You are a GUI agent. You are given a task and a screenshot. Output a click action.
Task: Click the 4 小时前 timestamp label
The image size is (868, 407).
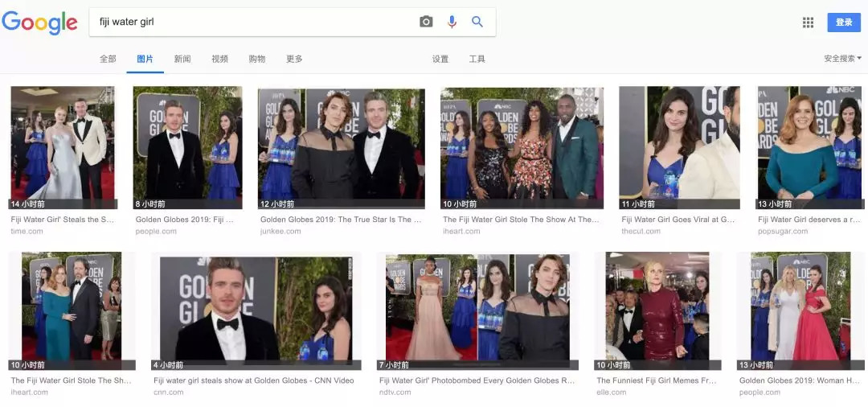coord(168,365)
